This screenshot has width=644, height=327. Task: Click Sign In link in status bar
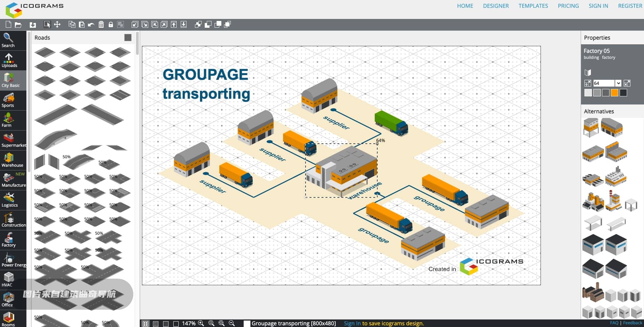pyautogui.click(x=352, y=323)
